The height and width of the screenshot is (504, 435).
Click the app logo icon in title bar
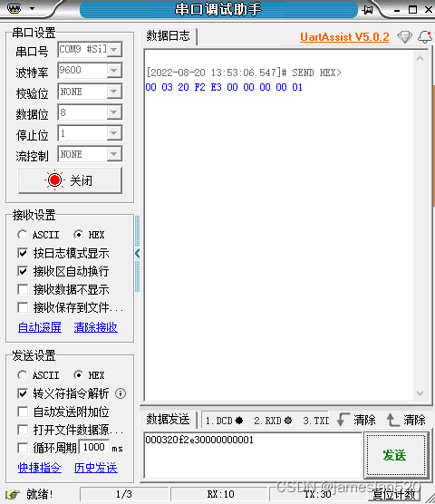tap(14, 8)
